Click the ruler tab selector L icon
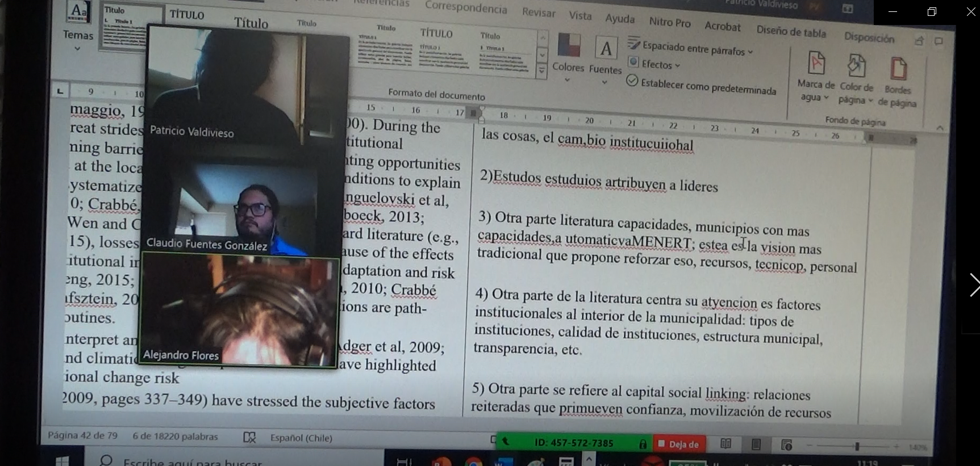The height and width of the screenshot is (466, 980). pyautogui.click(x=60, y=91)
